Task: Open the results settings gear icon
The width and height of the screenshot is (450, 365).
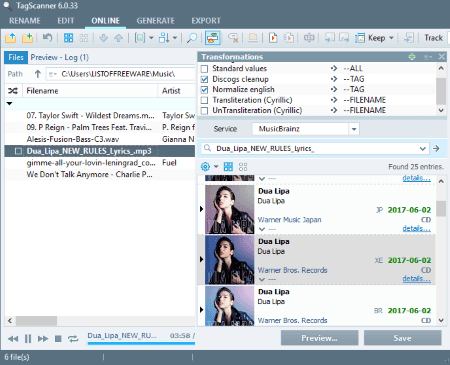Action: click(205, 166)
